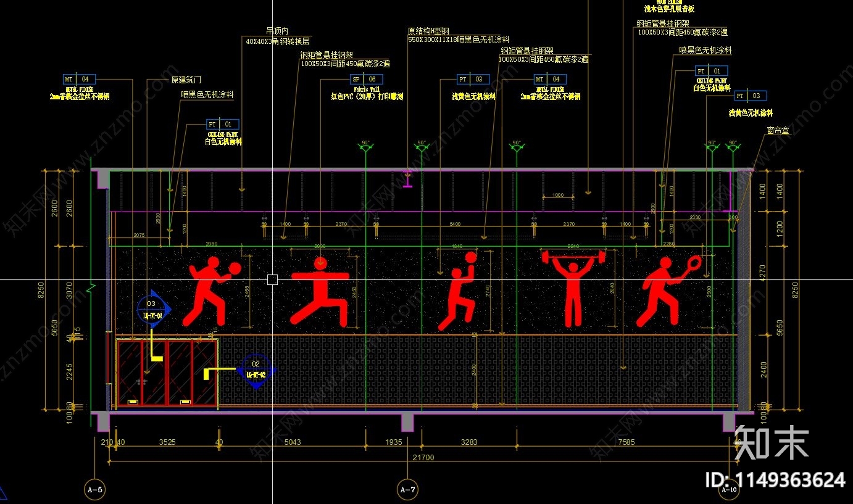This screenshot has height=504, width=853.
Task: Select the 2245 vertical dimension text
Action: 69,372
